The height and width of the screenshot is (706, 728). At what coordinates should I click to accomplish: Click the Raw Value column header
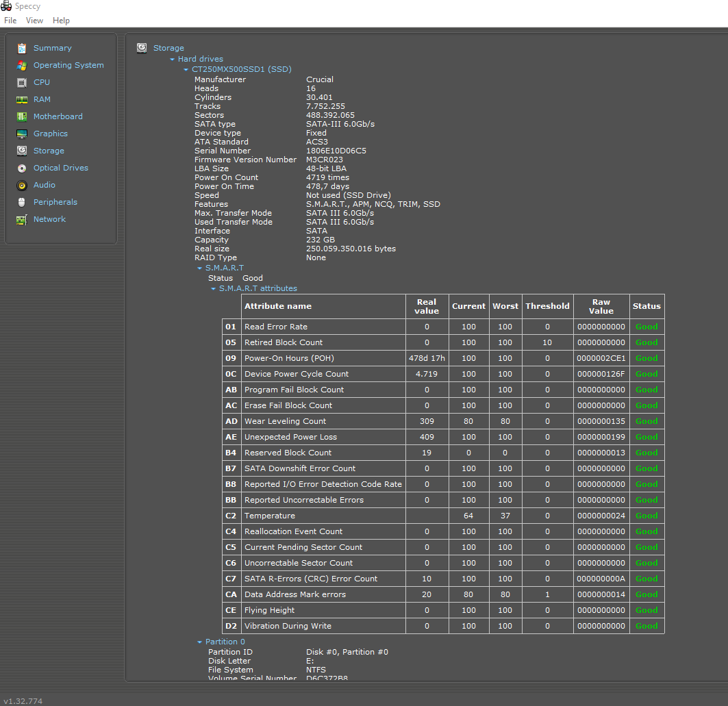pos(601,306)
